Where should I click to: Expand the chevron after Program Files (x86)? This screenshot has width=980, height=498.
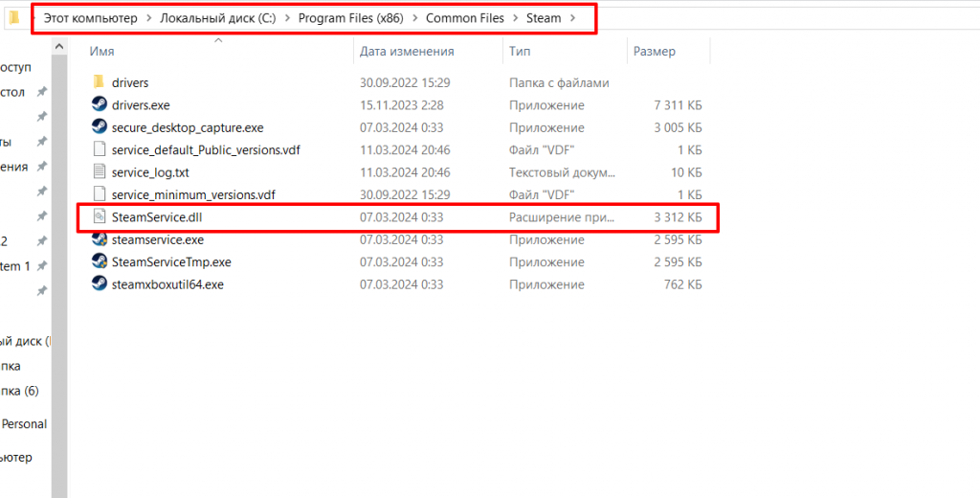click(x=415, y=18)
